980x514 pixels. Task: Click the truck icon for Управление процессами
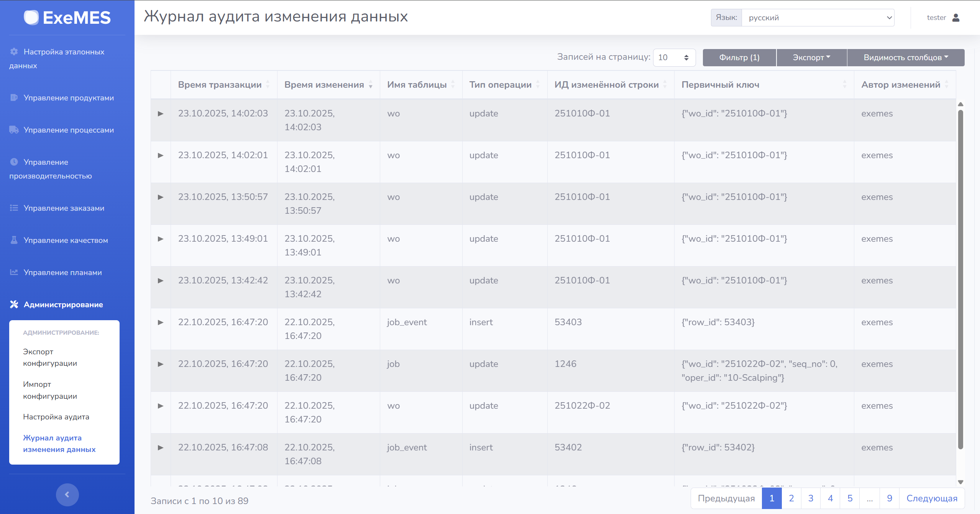[x=14, y=130]
